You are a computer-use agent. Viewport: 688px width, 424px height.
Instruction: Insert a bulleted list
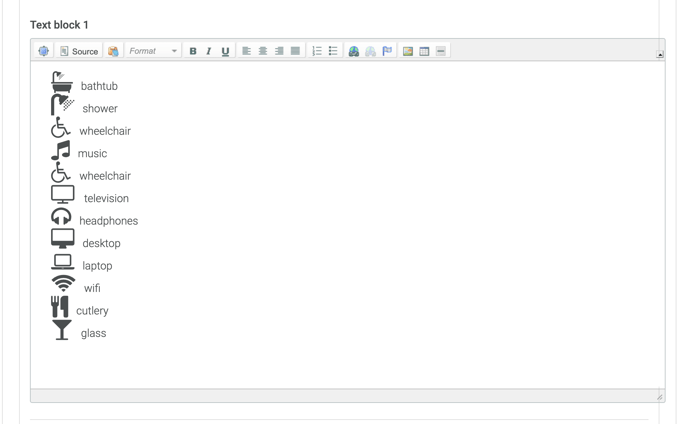pos(333,51)
